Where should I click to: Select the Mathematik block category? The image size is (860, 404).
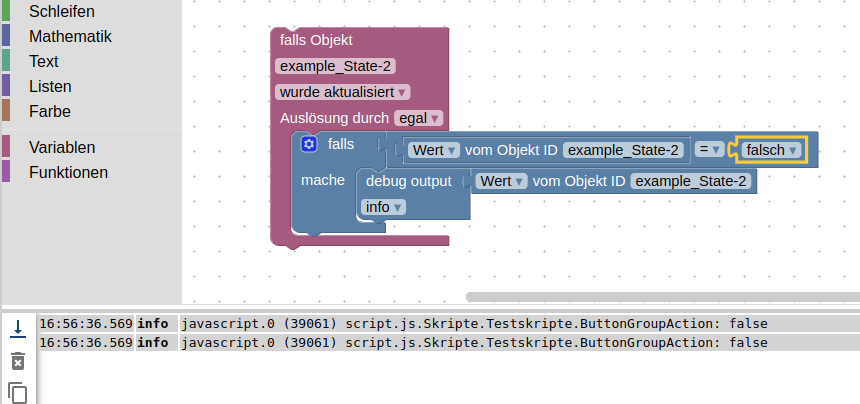tap(70, 36)
